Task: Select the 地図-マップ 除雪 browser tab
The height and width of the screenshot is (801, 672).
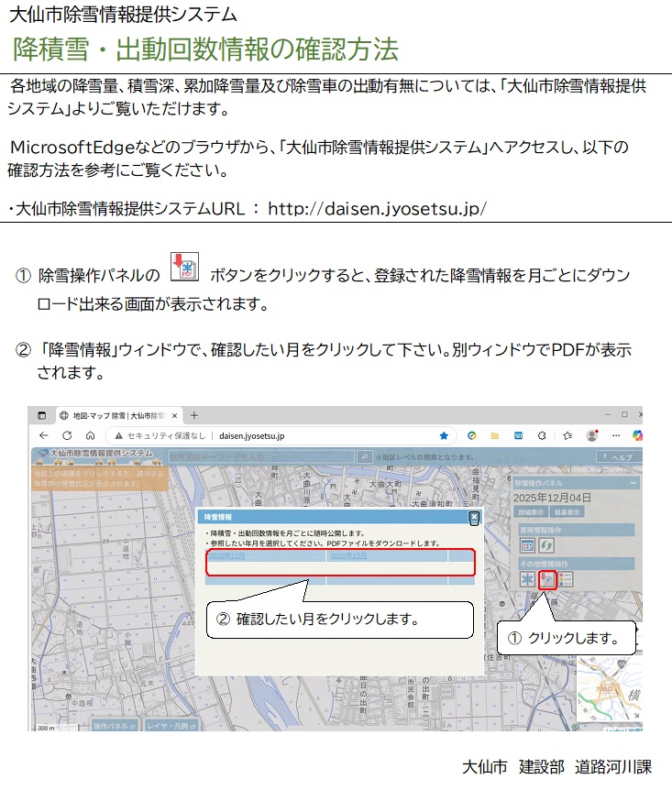Action: tap(118, 416)
